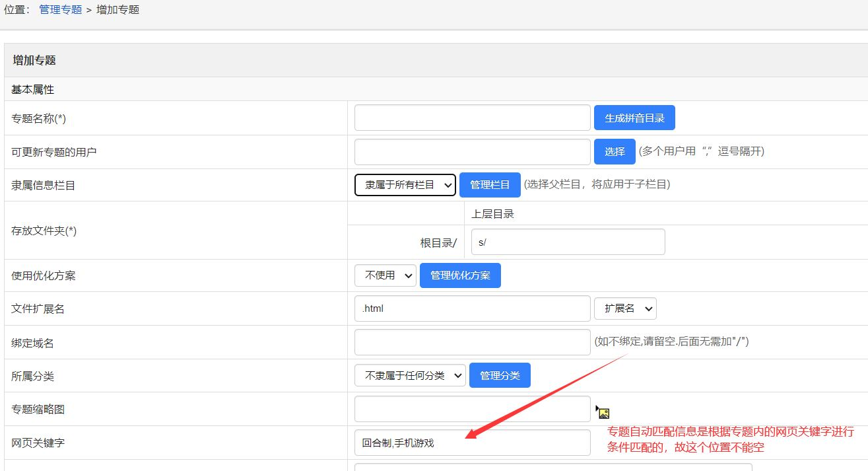Expand the 不隶属于任何分类 dropdown
Image resolution: width=868 pixels, height=471 pixels.
pyautogui.click(x=410, y=375)
